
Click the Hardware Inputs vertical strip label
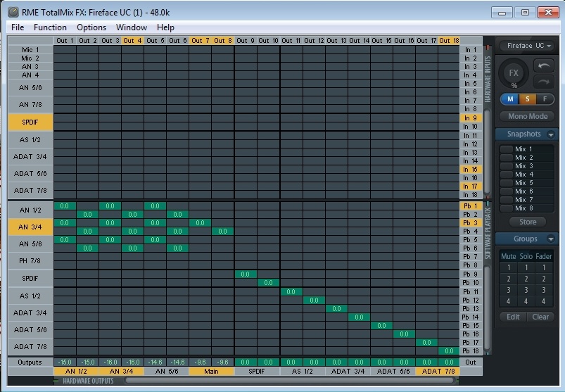pos(488,79)
